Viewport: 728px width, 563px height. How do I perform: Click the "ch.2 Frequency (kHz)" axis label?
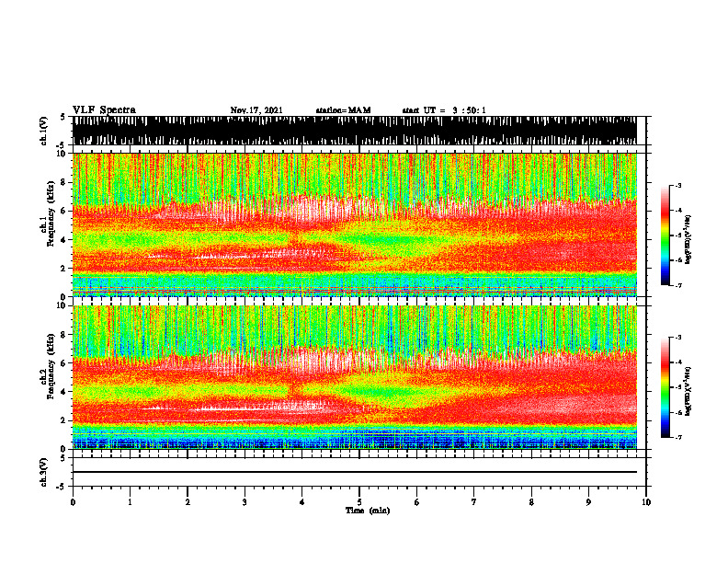(x=47, y=367)
